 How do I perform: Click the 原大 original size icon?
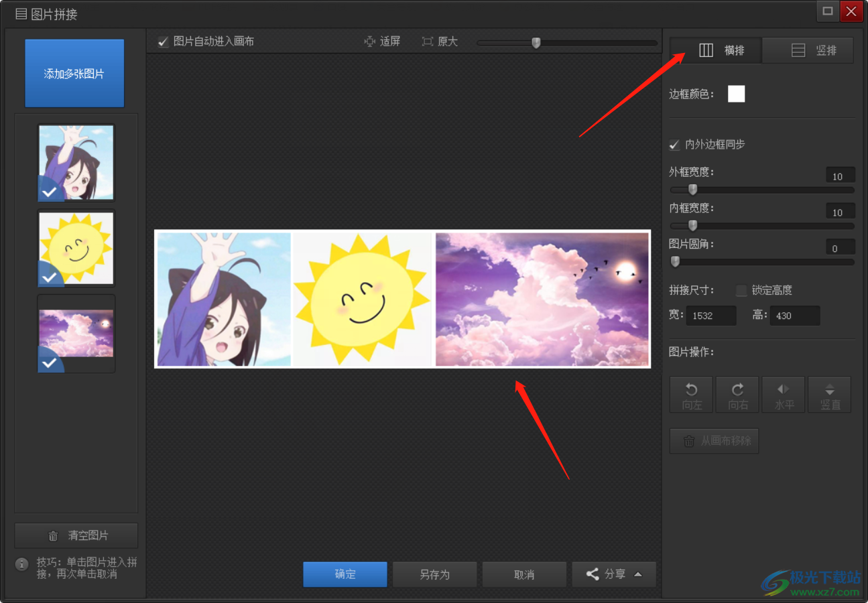(x=428, y=42)
